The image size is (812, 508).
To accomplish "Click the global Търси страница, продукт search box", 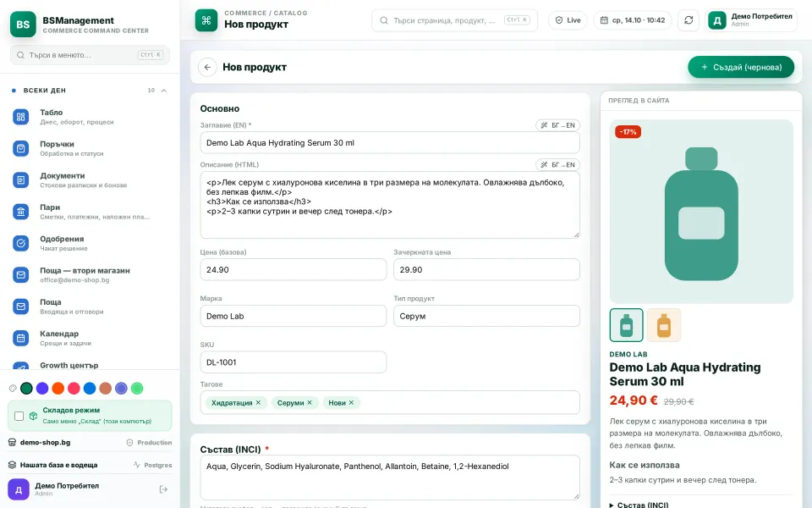I will tap(455, 20).
